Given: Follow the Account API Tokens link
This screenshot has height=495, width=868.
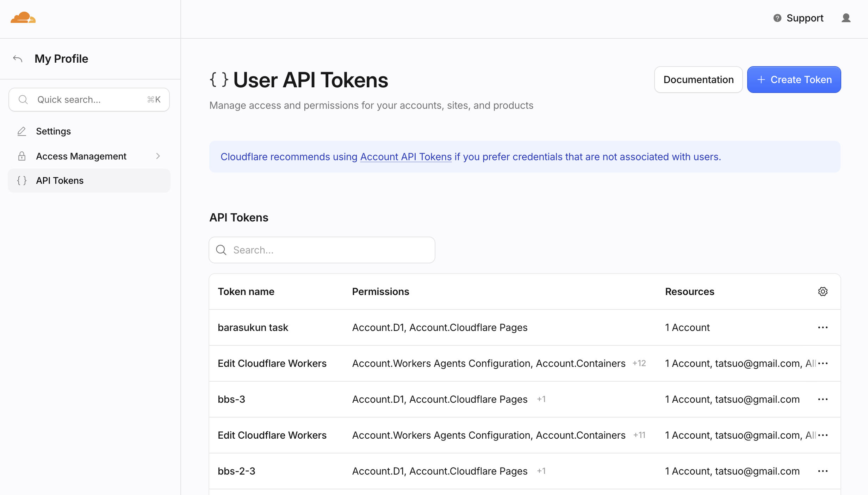Looking at the screenshot, I should 406,157.
